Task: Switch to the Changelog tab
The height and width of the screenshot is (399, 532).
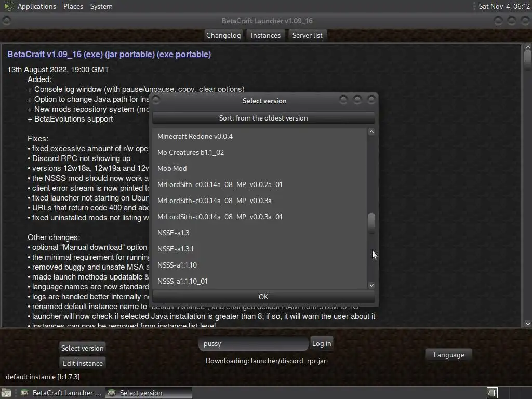Action: click(x=223, y=35)
